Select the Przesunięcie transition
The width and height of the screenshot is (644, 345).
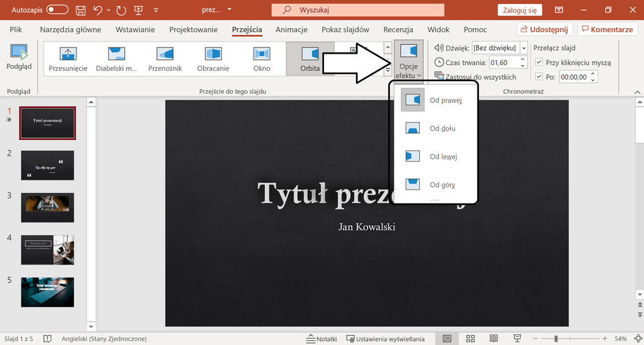68,59
